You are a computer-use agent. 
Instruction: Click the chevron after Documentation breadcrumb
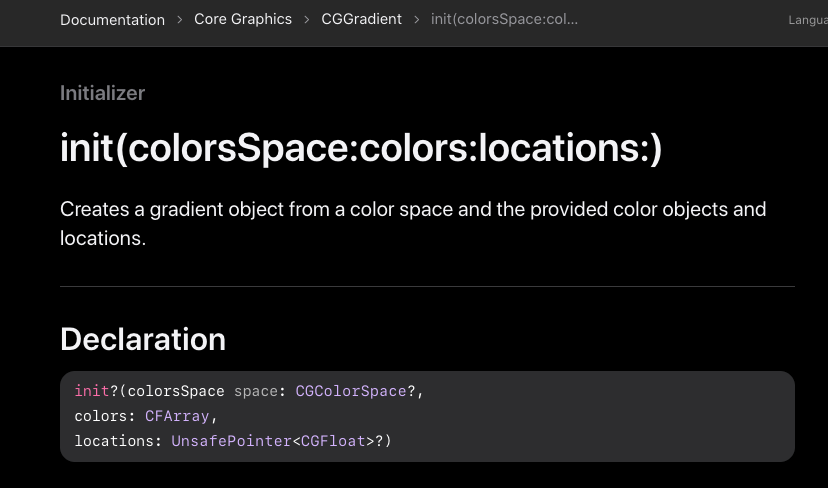180,20
